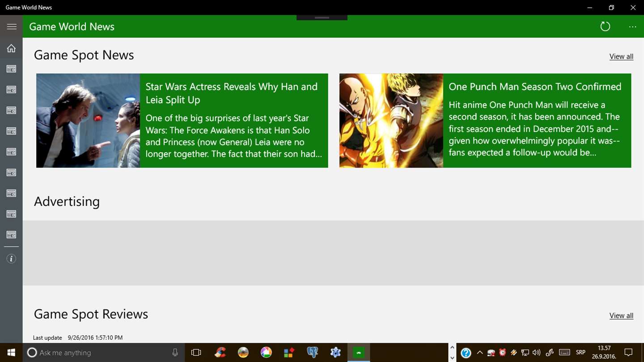The width and height of the screenshot is (644, 362).
Task: Click headline 'One Punch Man Season Two Confirmed'
Action: tap(535, 87)
